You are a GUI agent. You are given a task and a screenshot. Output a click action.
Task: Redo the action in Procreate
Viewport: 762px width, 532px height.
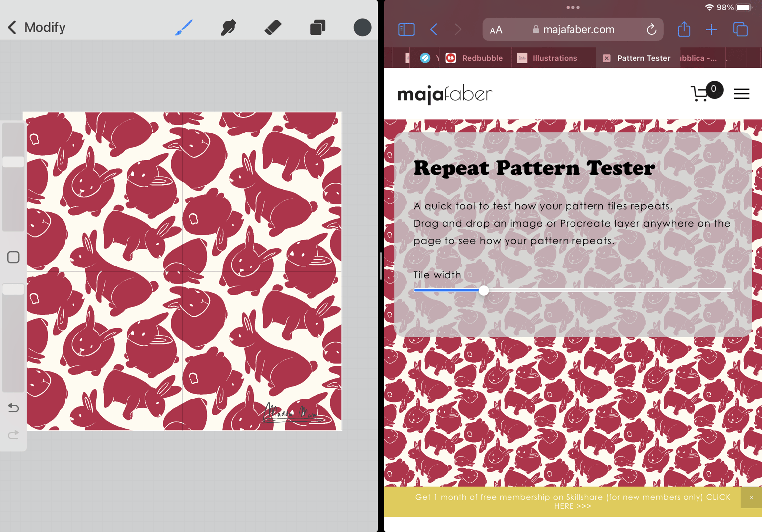pos(13,435)
